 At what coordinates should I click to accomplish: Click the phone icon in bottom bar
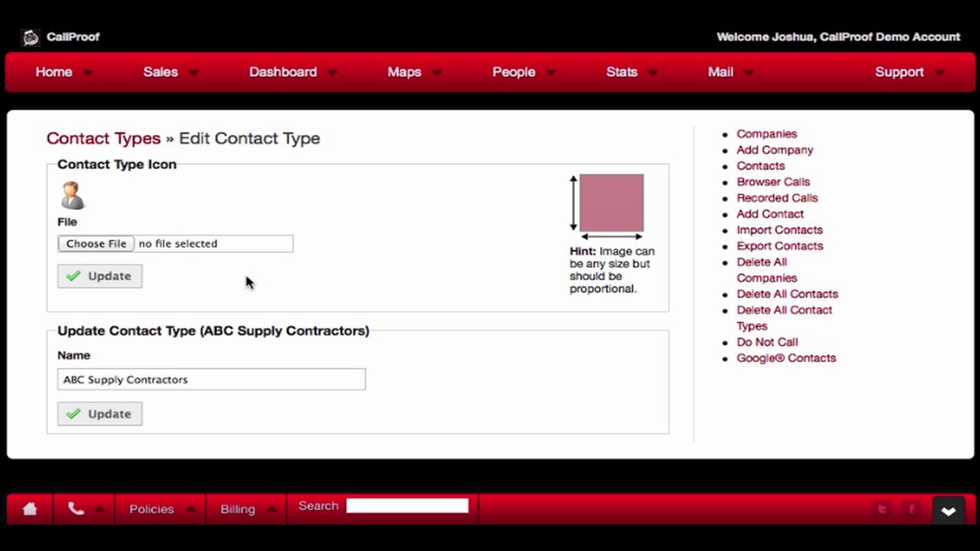(76, 509)
